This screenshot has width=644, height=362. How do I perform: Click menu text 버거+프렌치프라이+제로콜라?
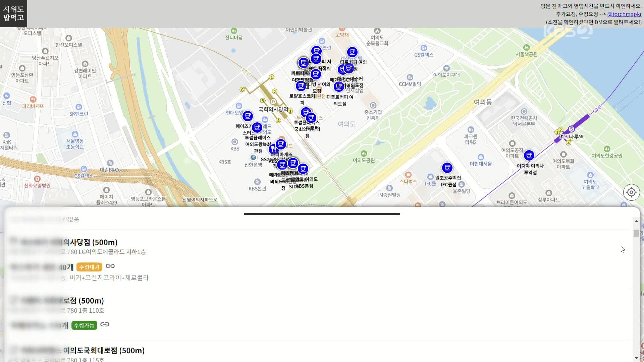pos(109,278)
